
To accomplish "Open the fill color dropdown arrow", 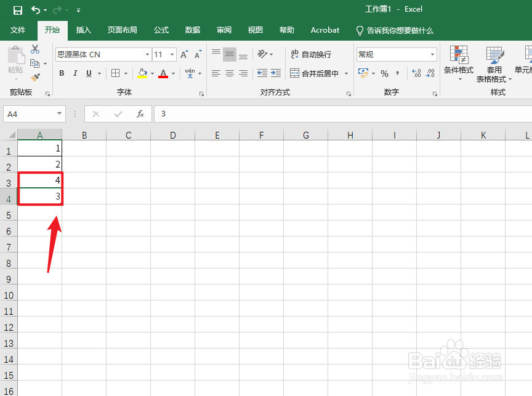I will click(x=152, y=73).
